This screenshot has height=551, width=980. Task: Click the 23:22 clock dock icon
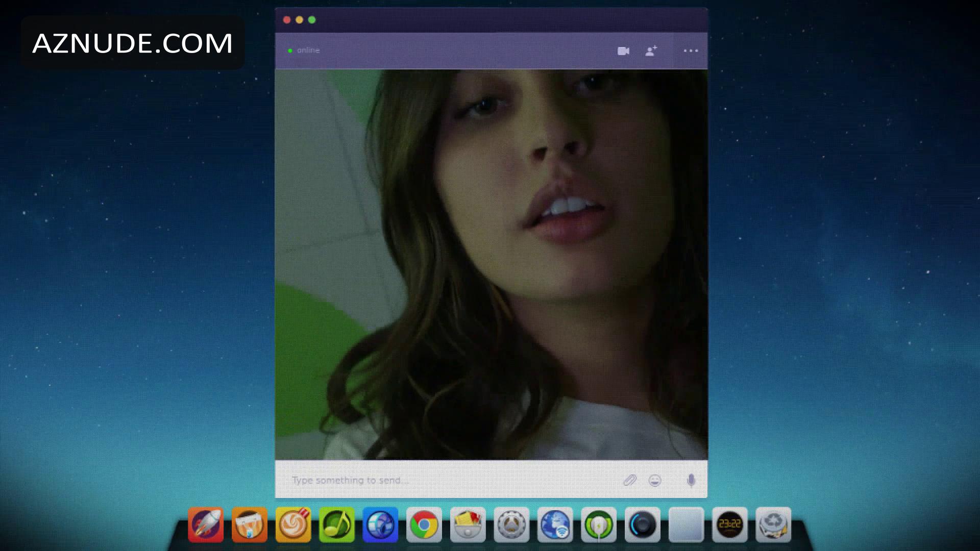pos(729,524)
